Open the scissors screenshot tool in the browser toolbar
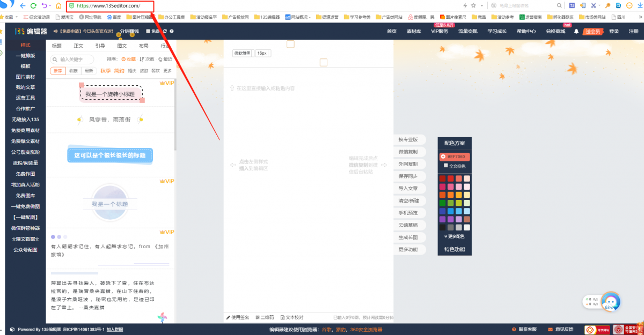The width and height of the screenshot is (644, 335). pos(594,5)
